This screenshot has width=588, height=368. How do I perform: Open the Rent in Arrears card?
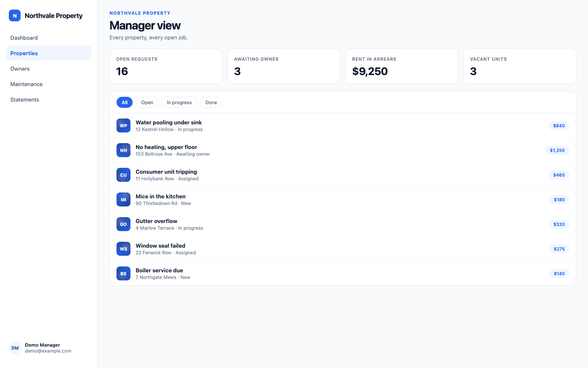tap(402, 66)
